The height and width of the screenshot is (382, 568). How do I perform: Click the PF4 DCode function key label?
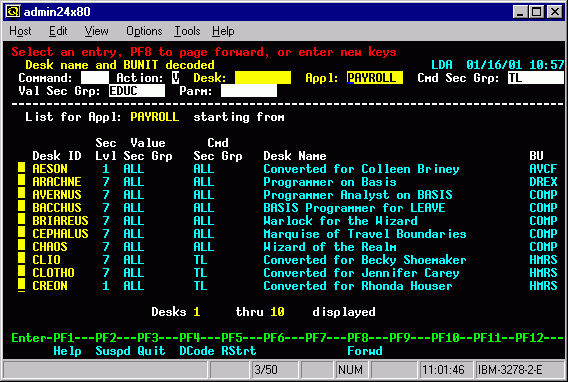coord(197,351)
